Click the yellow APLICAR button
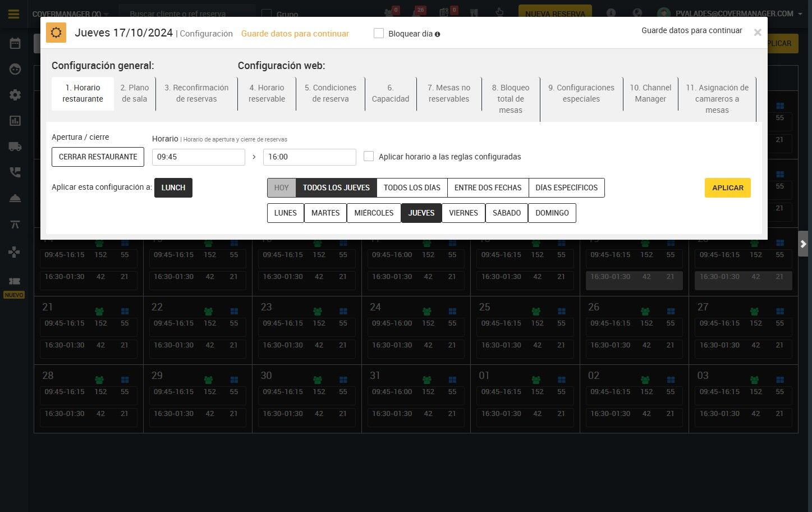Viewport: 812px width, 512px height. coord(728,188)
